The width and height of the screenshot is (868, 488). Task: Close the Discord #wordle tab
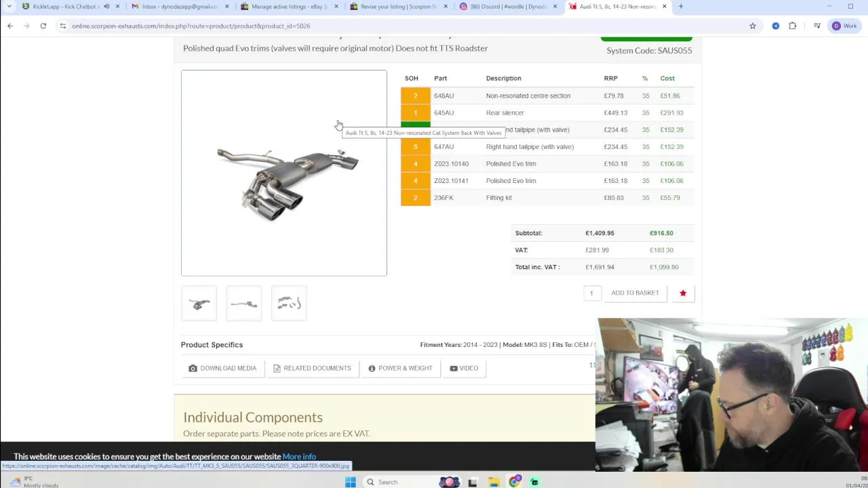coord(555,7)
